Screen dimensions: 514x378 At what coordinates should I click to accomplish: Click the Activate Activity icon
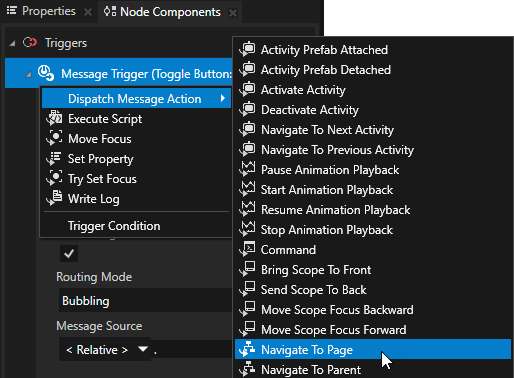(247, 89)
